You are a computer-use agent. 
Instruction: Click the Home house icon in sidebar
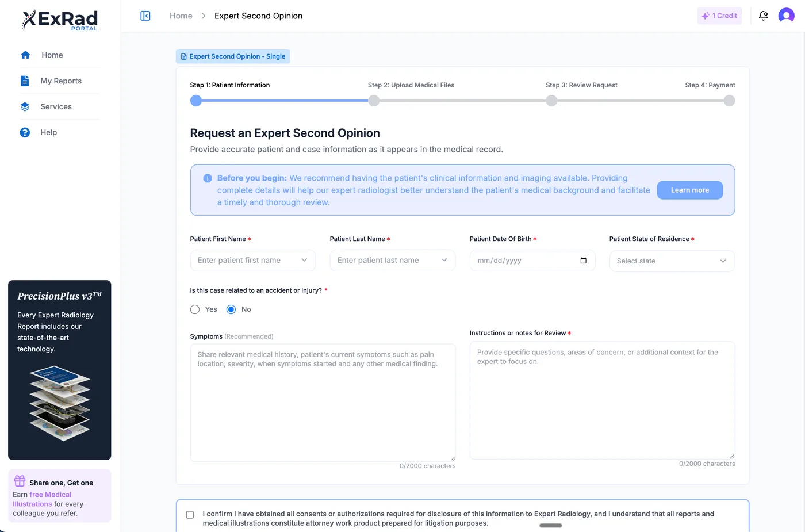coord(25,55)
